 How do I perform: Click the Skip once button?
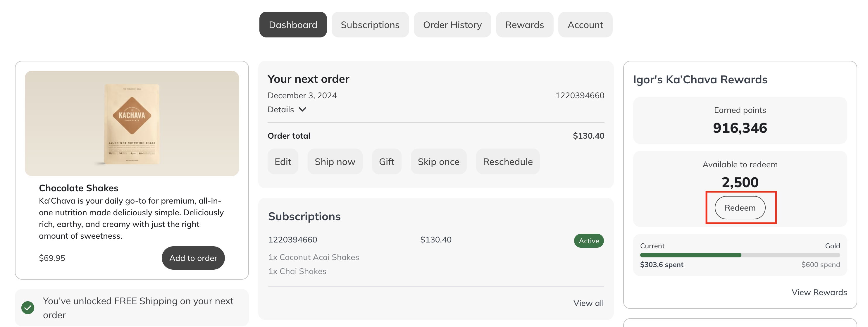point(438,161)
